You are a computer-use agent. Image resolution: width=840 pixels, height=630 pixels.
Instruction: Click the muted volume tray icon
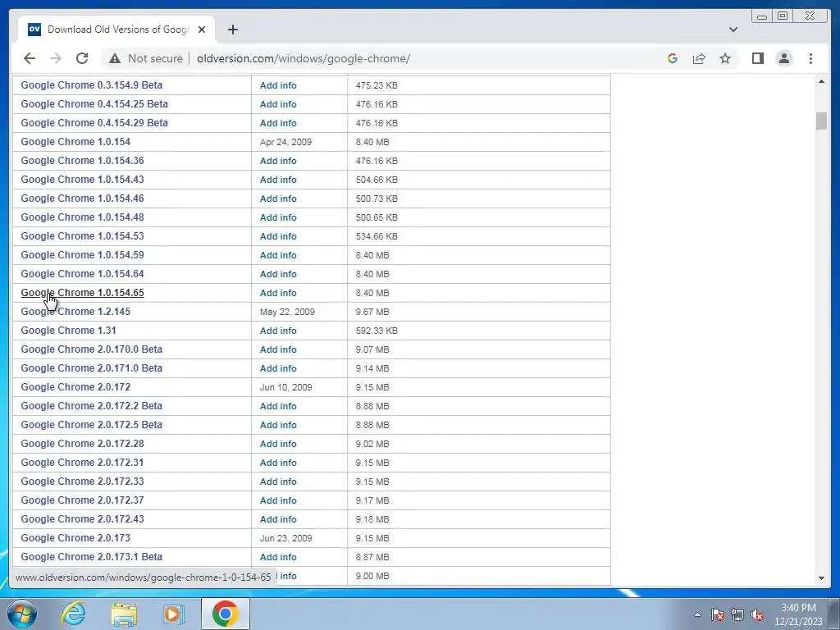pyautogui.click(x=757, y=614)
